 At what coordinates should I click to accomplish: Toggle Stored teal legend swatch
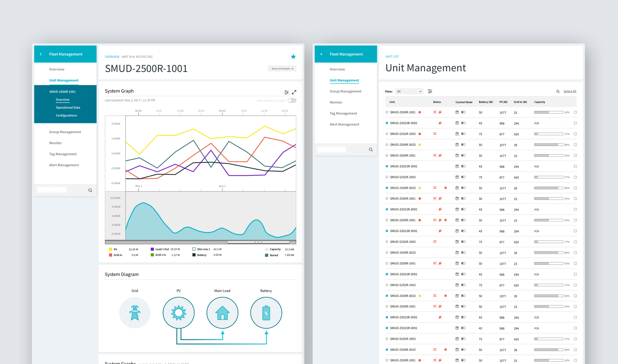(266, 255)
